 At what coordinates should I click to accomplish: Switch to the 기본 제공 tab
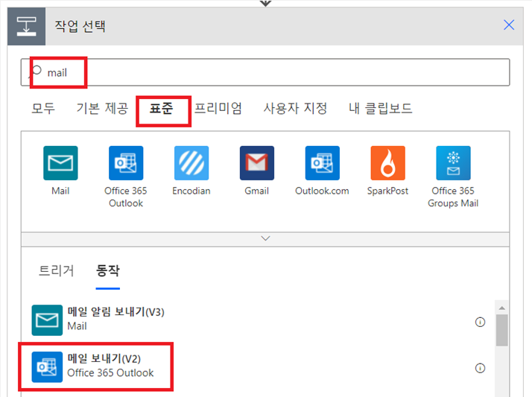click(102, 109)
